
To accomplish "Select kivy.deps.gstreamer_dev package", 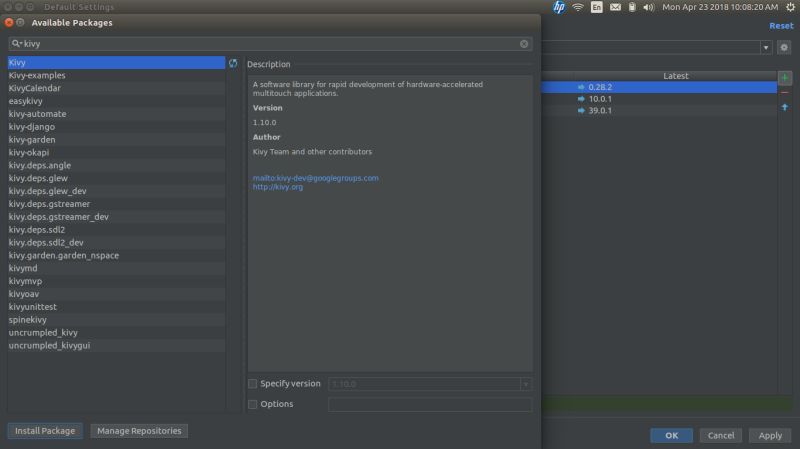I will (x=116, y=216).
